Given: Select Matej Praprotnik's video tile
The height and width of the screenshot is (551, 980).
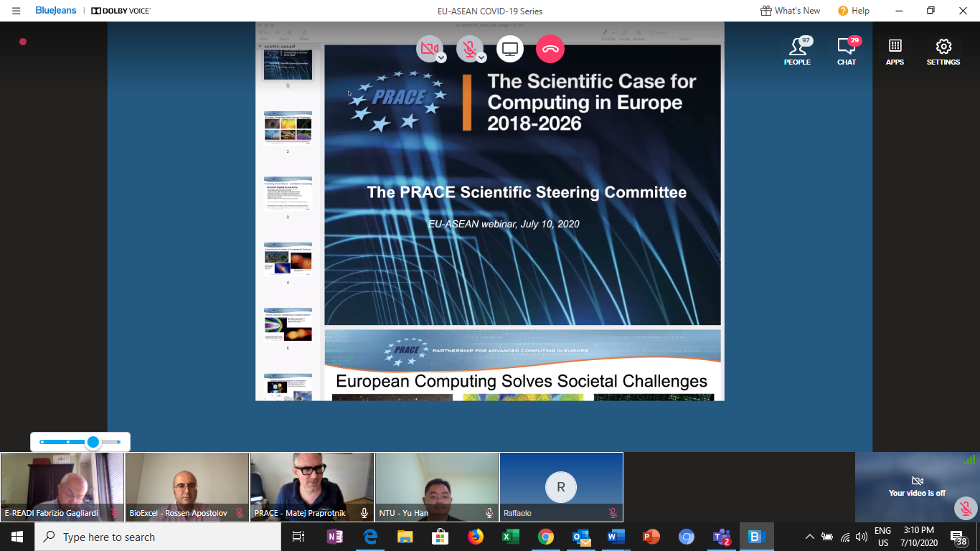Looking at the screenshot, I should click(x=312, y=486).
